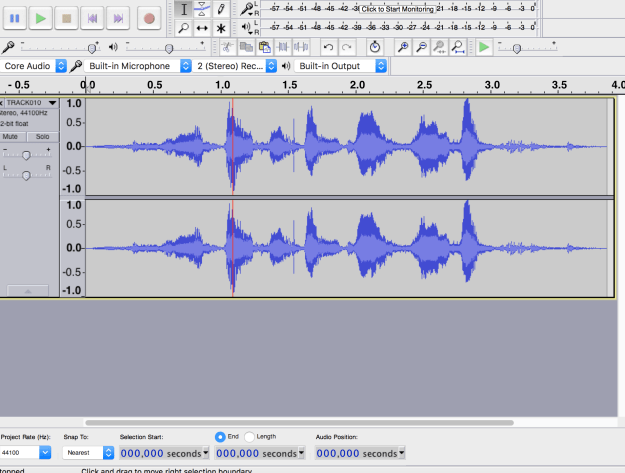Select the End radio button
This screenshot has width=625, height=473.
pos(220,436)
